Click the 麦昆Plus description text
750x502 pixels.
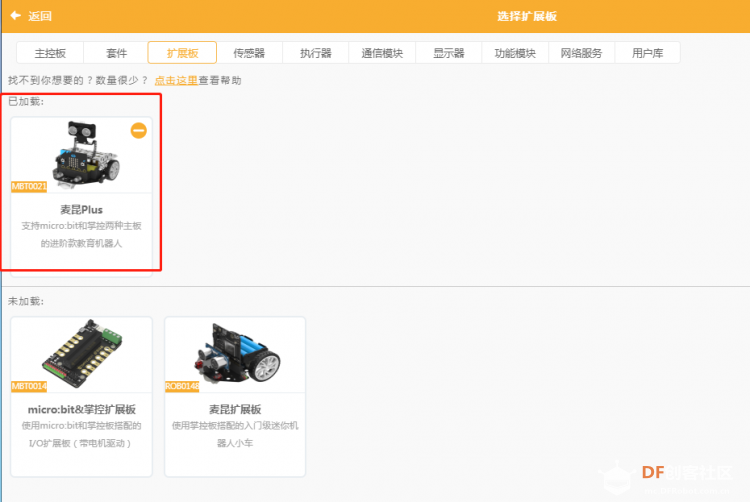81,234
